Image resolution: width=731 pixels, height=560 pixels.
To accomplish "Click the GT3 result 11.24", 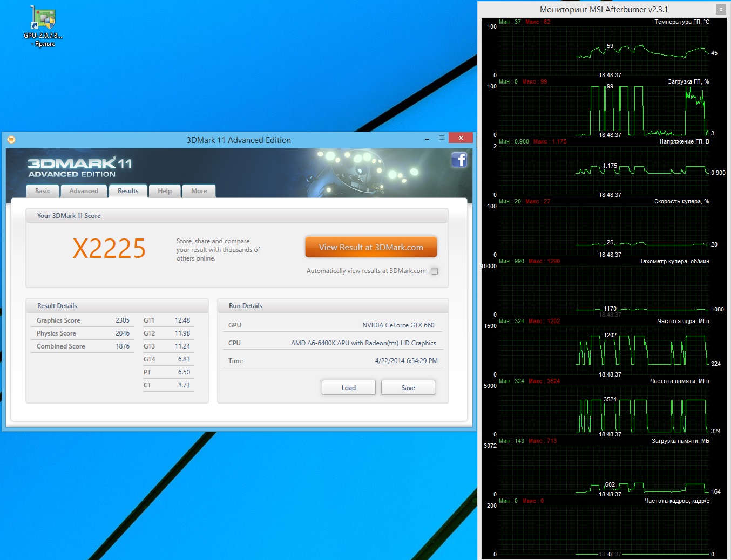I will coord(182,346).
